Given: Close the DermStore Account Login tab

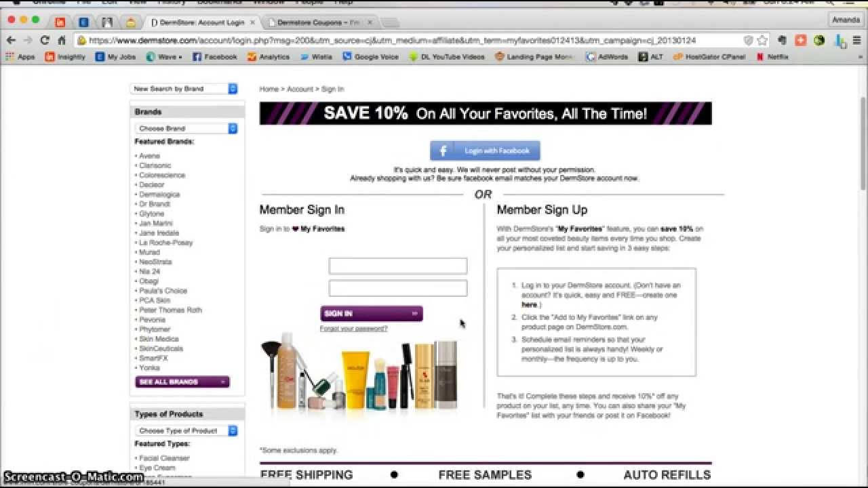Looking at the screenshot, I should (252, 22).
